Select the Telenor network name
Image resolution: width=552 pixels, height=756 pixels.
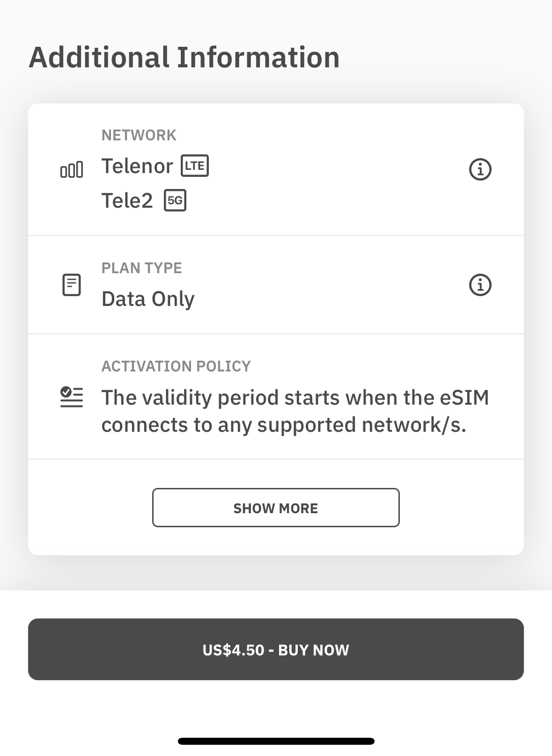click(x=137, y=166)
